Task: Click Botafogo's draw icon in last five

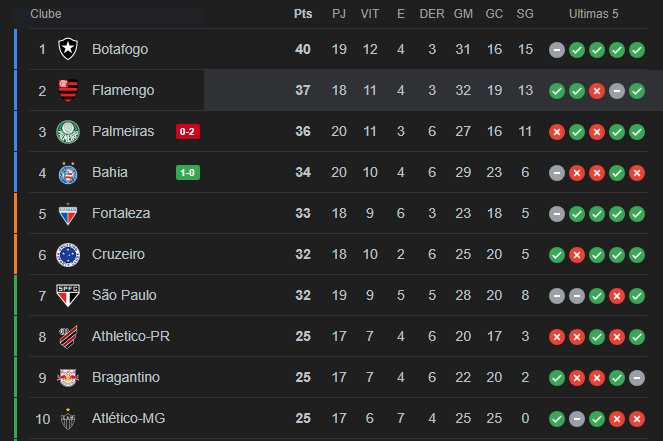Action: click(557, 50)
